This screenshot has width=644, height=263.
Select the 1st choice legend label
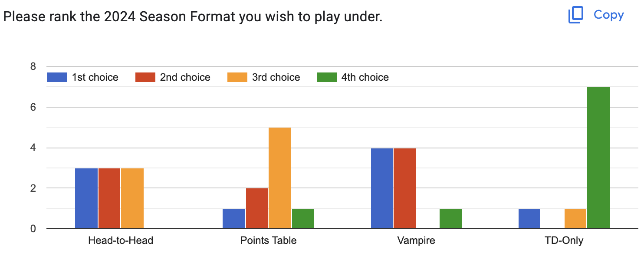tap(95, 77)
